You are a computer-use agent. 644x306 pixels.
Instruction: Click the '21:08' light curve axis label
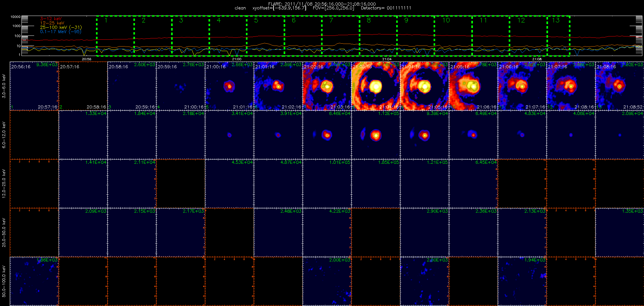pos(537,59)
